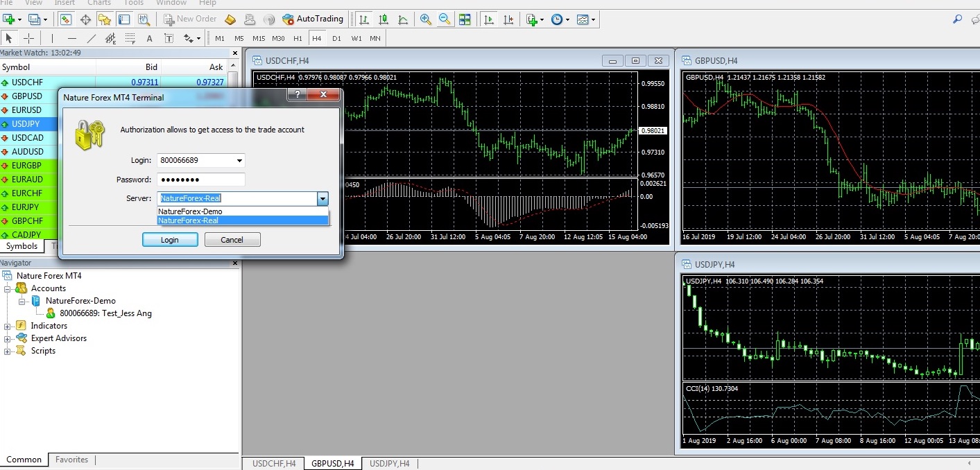Open the Symbols tab in Market Watch
The image size is (980, 470).
22,246
